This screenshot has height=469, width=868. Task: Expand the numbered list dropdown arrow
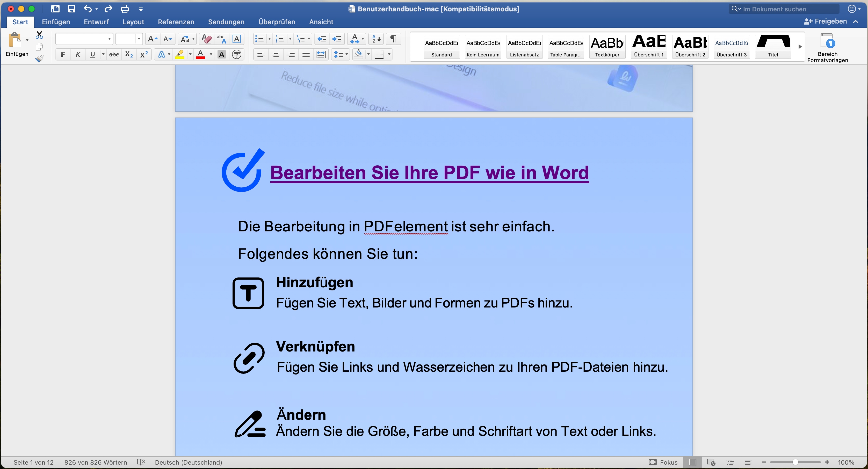click(x=290, y=39)
